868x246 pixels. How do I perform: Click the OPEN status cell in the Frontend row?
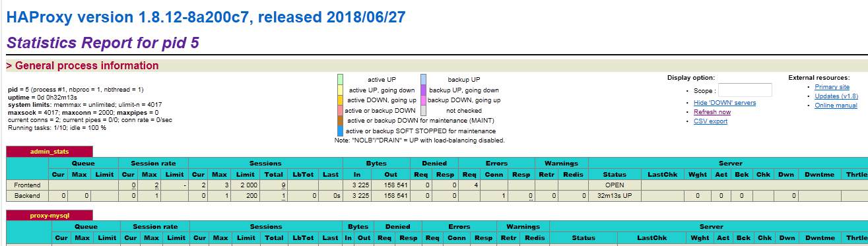coord(615,185)
